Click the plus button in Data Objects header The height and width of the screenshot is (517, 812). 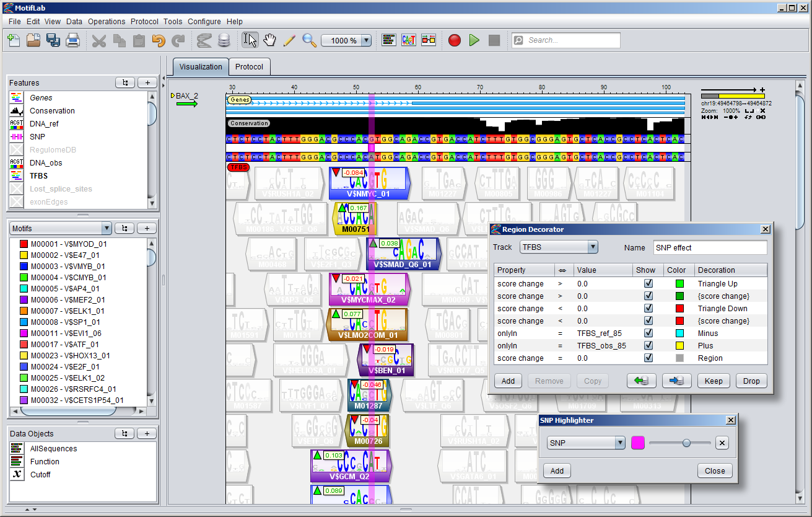(x=147, y=433)
